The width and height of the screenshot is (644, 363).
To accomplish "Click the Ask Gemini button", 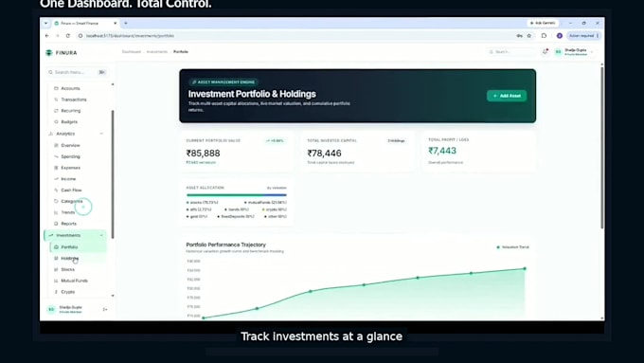I will pyautogui.click(x=543, y=23).
